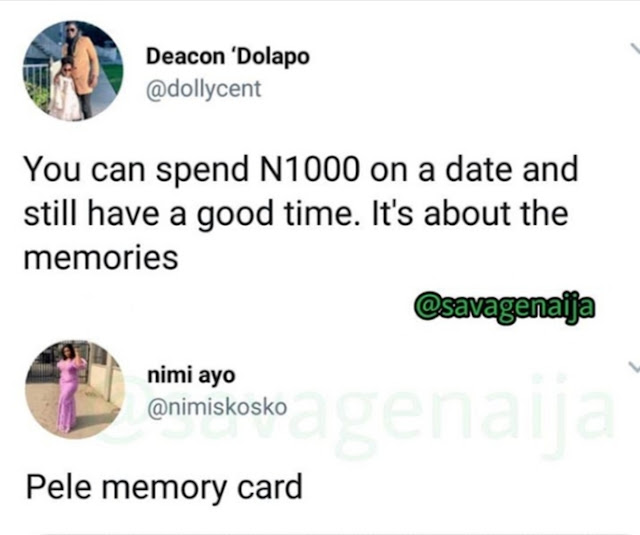
Task: Open nimi ayo's profile picture
Action: tap(75, 390)
